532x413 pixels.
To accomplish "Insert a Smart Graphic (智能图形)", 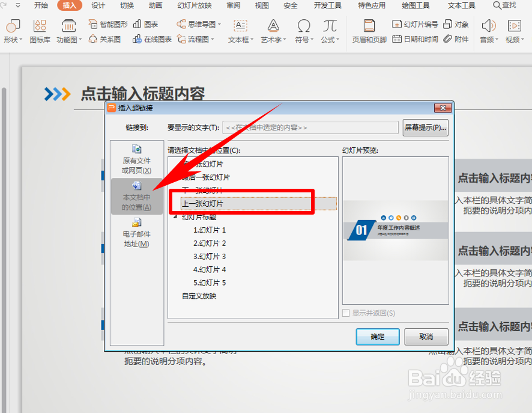I will pos(108,24).
